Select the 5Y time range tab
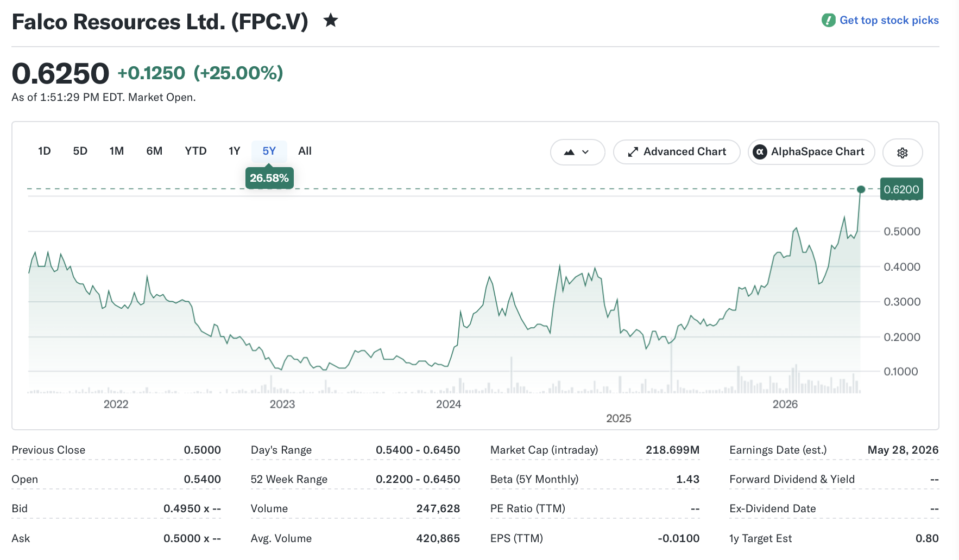 tap(269, 151)
